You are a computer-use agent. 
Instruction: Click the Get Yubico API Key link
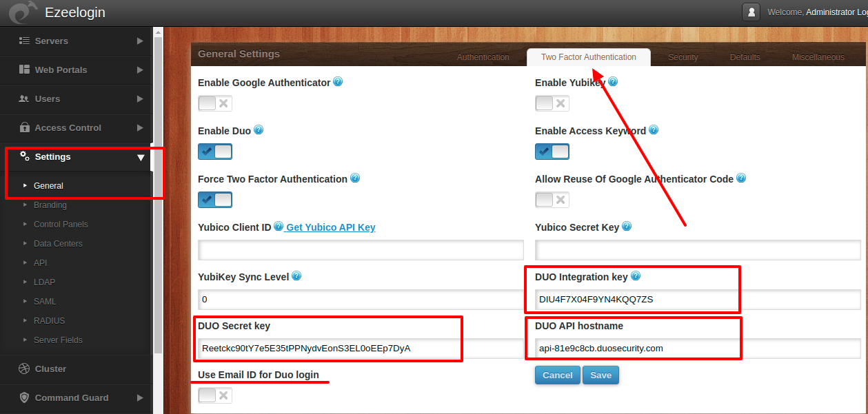(331, 227)
